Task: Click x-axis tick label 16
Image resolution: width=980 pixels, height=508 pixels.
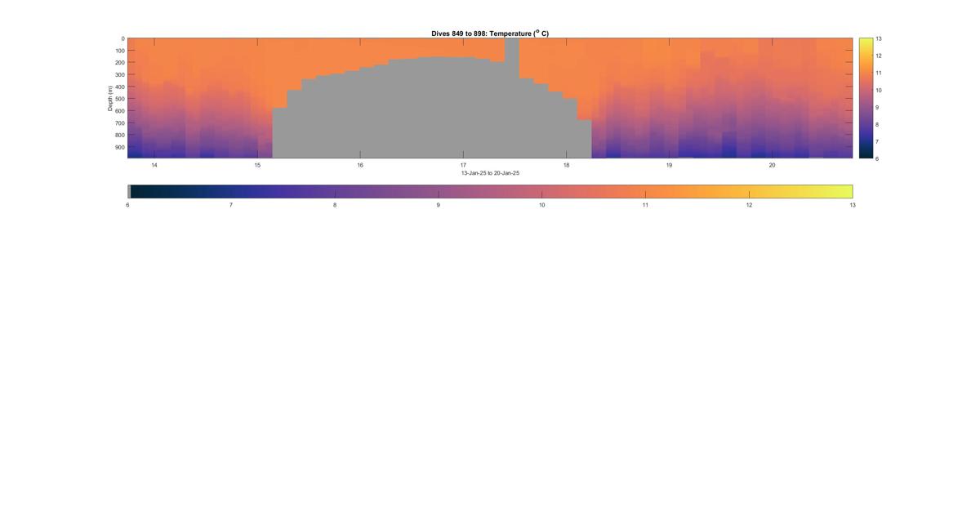Action: point(360,165)
